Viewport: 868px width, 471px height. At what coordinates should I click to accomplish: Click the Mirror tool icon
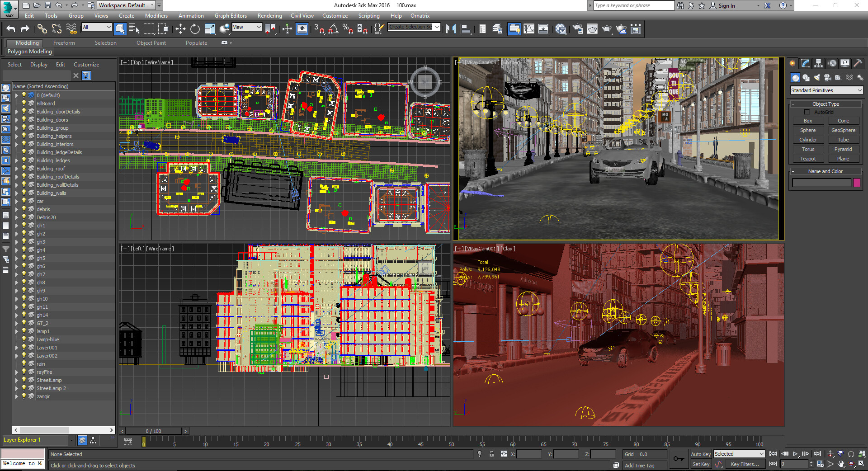coord(451,29)
